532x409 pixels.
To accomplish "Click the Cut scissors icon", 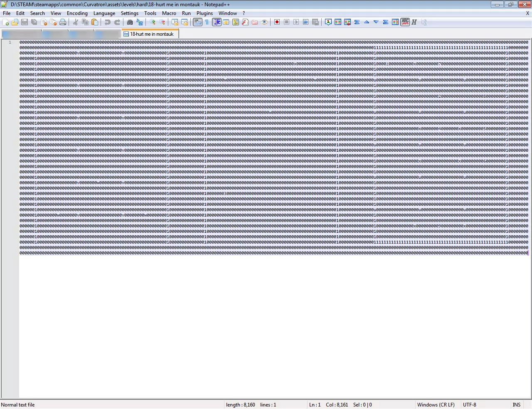I will [76, 22].
